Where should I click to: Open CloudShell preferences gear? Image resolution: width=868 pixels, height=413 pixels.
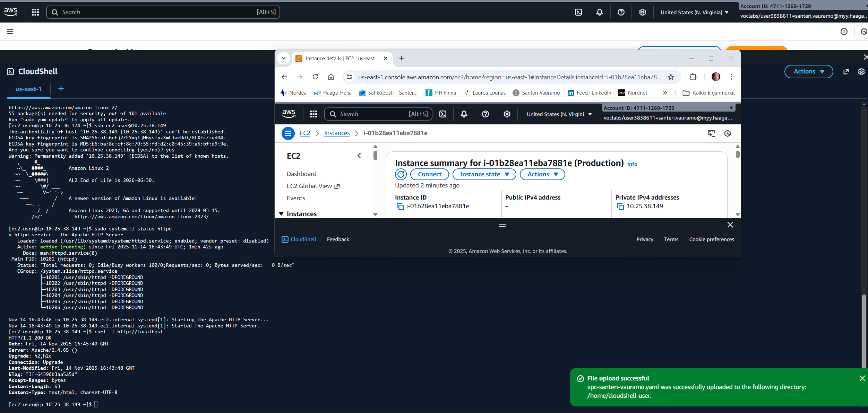pos(861,71)
